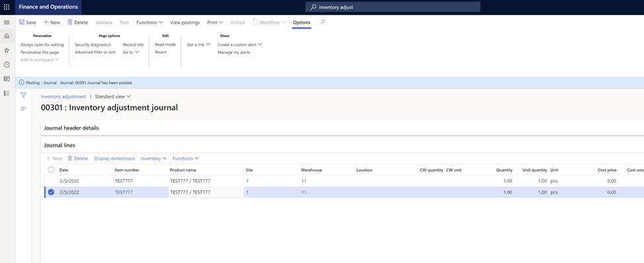This screenshot has width=644, height=263.
Task: Expand the Journal header details section
Action: click(71, 128)
